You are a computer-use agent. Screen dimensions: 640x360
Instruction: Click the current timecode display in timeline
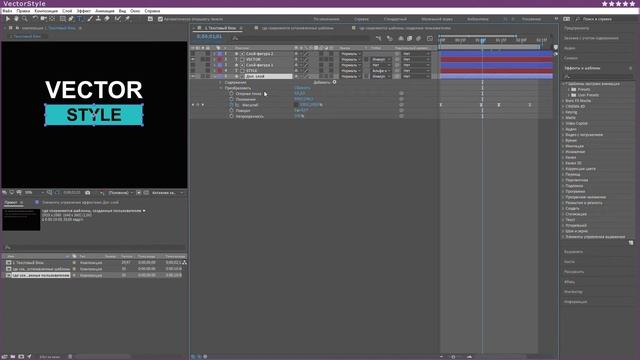click(x=209, y=37)
